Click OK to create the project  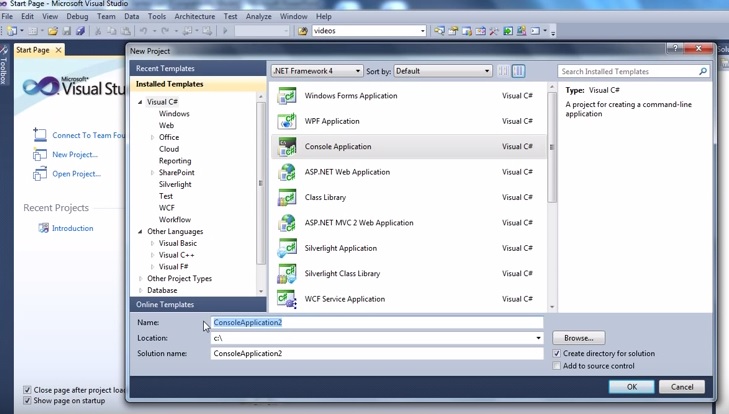(632, 387)
